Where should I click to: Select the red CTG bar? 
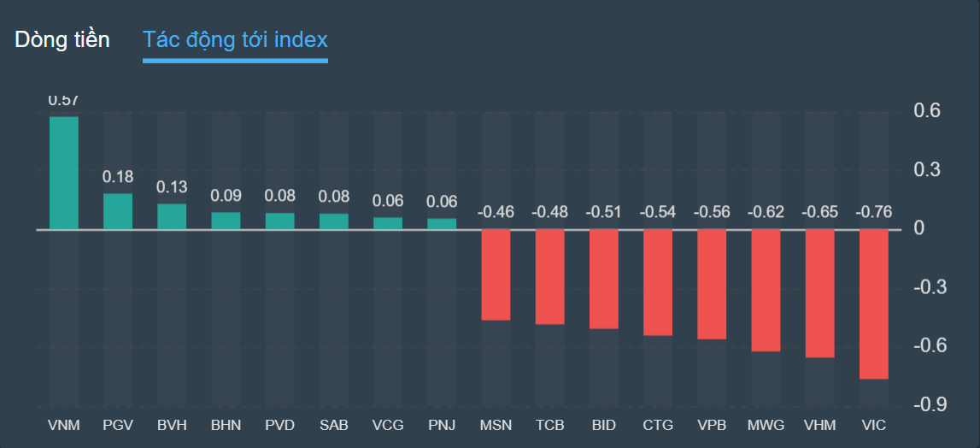[658, 282]
